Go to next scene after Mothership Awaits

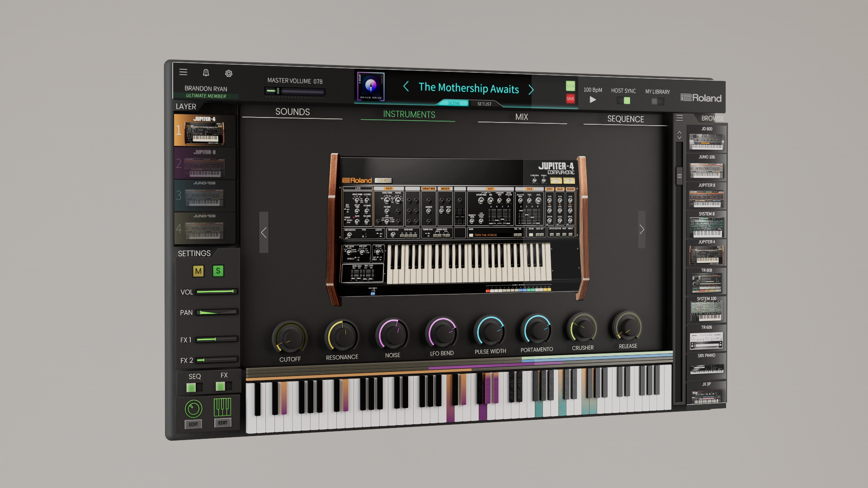(531, 89)
